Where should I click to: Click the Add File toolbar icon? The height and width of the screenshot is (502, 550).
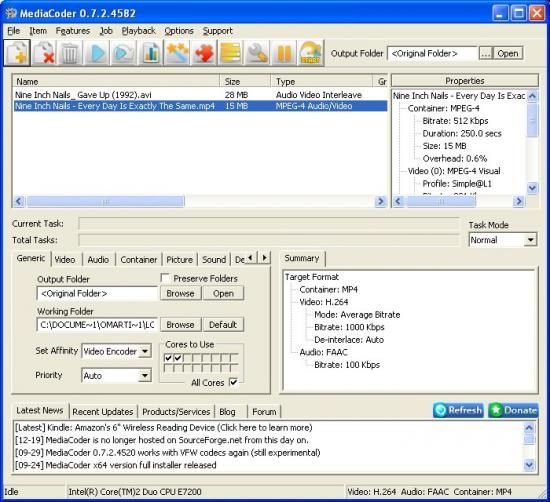[17, 53]
